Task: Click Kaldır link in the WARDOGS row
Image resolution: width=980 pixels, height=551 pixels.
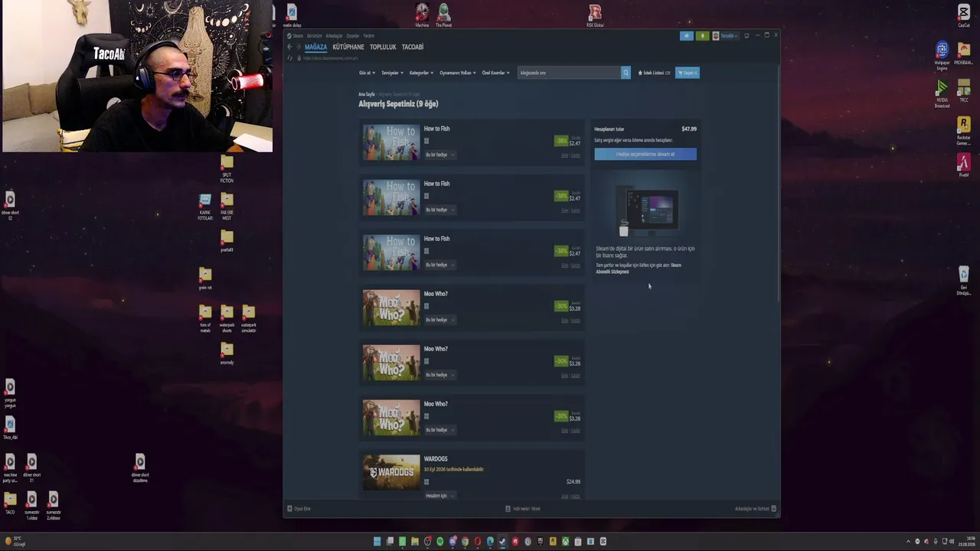Action: tap(576, 496)
